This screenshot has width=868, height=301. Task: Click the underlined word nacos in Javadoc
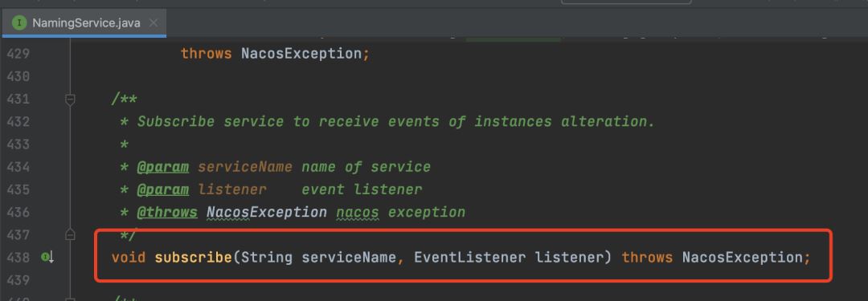coord(358,213)
